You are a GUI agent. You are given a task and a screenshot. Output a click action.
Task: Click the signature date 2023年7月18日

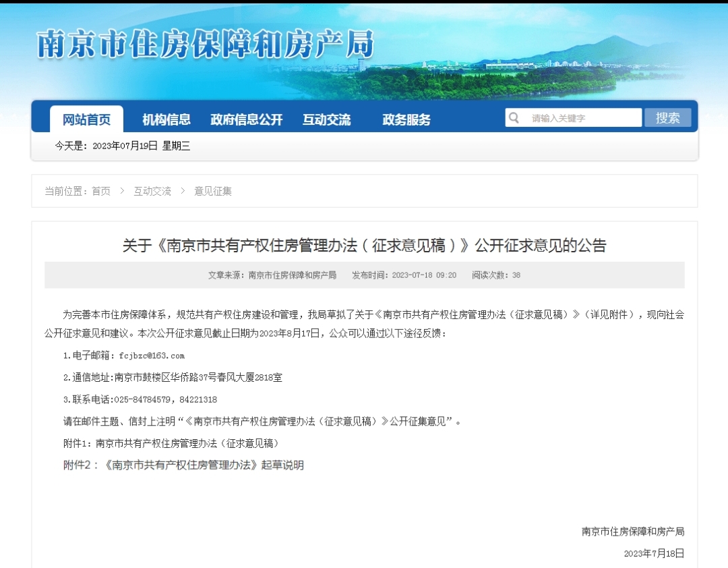[x=654, y=553]
